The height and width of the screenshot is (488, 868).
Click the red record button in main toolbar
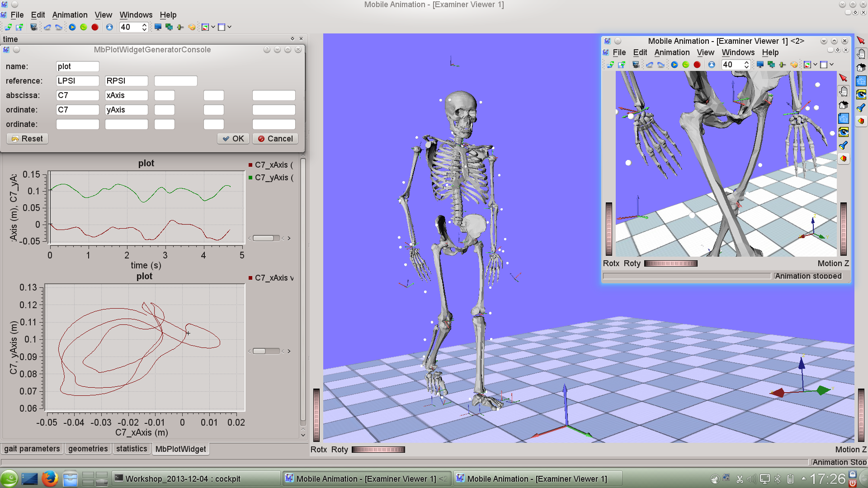(95, 27)
